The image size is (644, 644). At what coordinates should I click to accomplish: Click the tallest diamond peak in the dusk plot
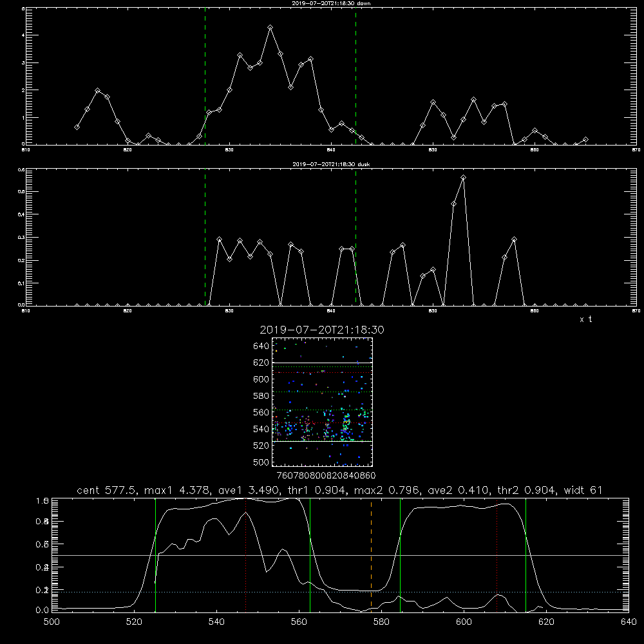(x=463, y=178)
